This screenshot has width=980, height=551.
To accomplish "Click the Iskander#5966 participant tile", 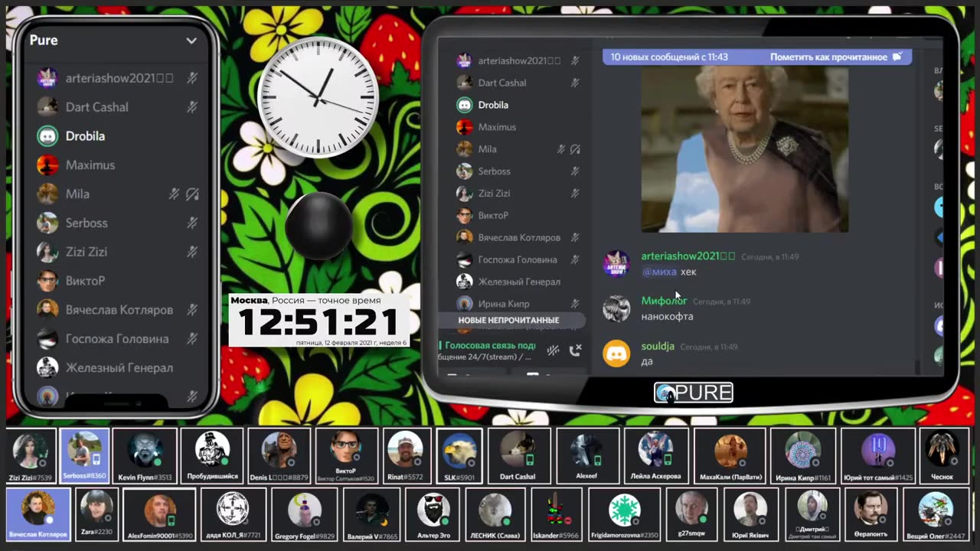I will click(x=557, y=515).
